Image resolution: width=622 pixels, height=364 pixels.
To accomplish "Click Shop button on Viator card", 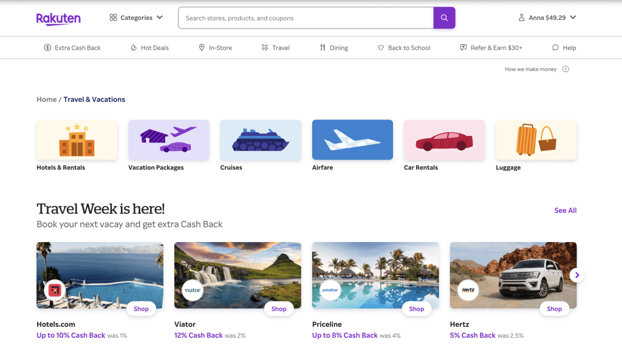I will 279,309.
